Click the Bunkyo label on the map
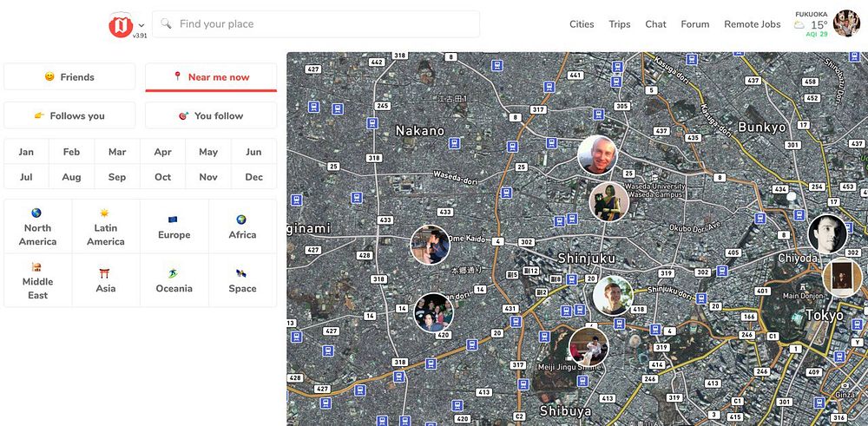Image resolution: width=868 pixels, height=426 pixels. click(762, 128)
